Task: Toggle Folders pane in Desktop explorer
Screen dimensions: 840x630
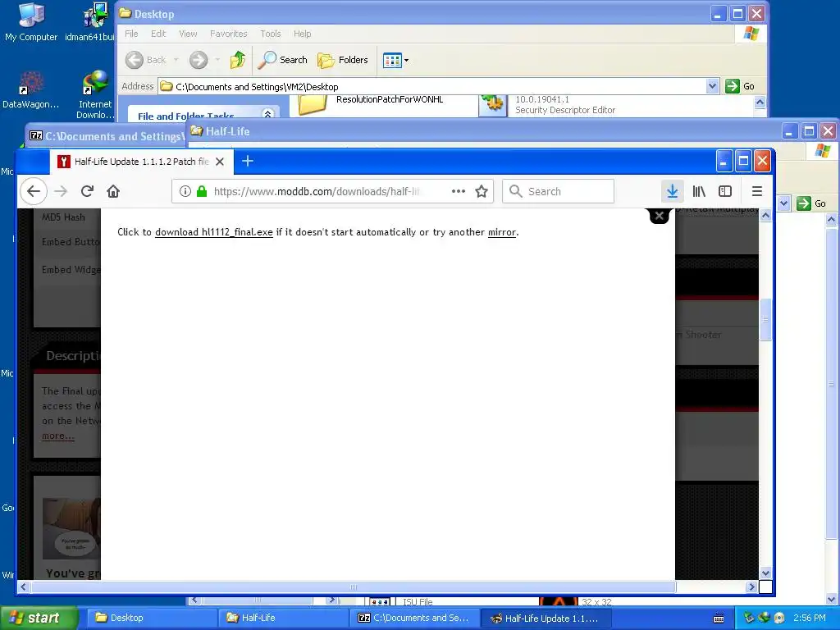Action: click(x=343, y=60)
